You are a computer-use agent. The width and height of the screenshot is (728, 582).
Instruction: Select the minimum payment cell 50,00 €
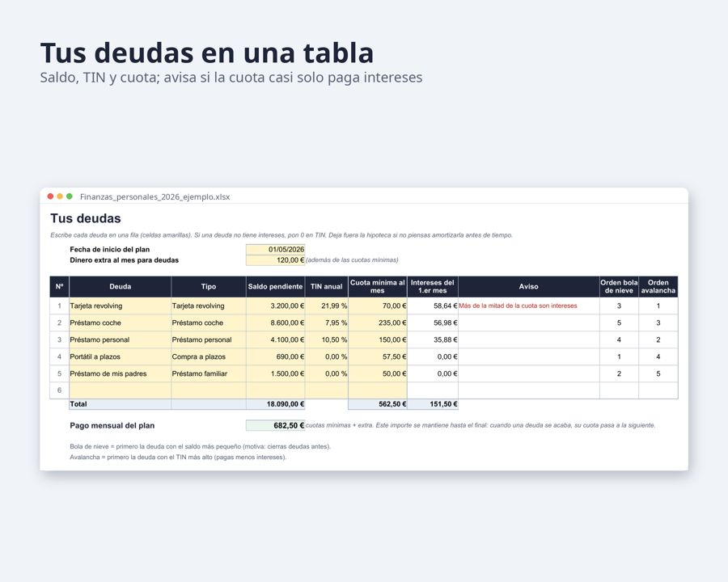point(378,373)
